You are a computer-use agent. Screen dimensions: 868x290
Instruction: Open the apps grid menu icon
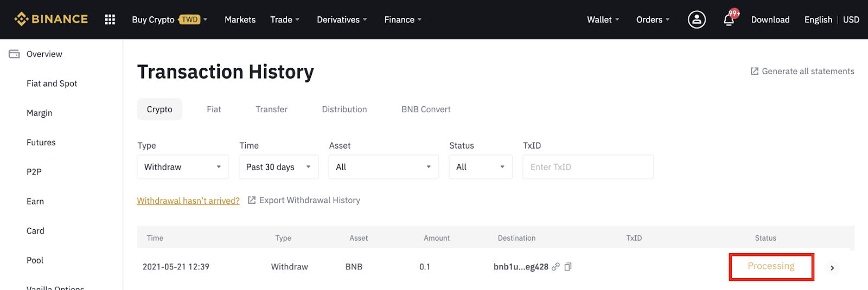point(110,20)
